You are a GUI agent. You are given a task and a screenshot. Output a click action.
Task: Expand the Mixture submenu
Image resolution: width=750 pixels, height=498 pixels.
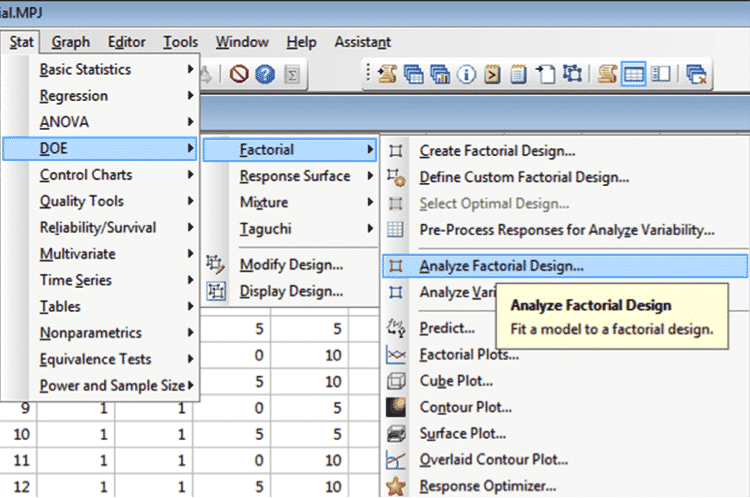point(290,202)
